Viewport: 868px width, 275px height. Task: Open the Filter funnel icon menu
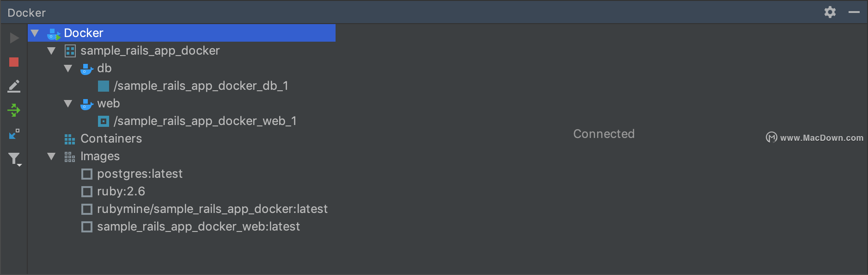pos(15,159)
